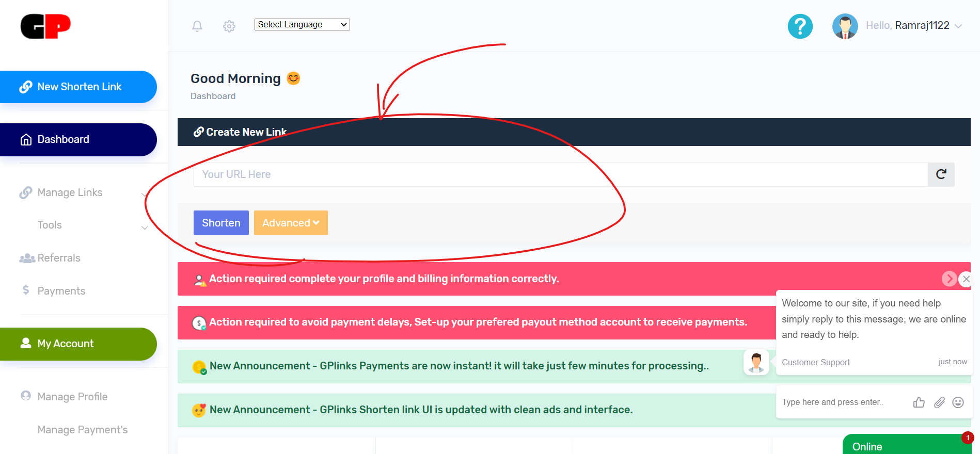Image resolution: width=980 pixels, height=454 pixels.
Task: Click the Shorten button
Action: 221,223
